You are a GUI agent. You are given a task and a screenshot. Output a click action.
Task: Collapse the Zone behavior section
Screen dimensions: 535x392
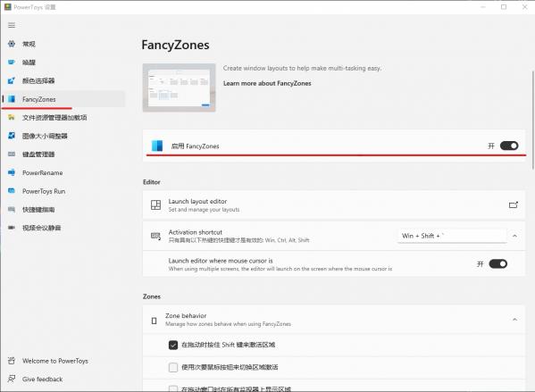[x=514, y=320]
